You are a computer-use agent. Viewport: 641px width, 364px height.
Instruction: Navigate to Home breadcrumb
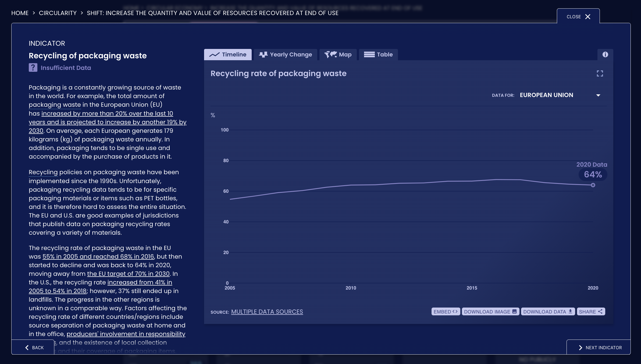point(20,13)
